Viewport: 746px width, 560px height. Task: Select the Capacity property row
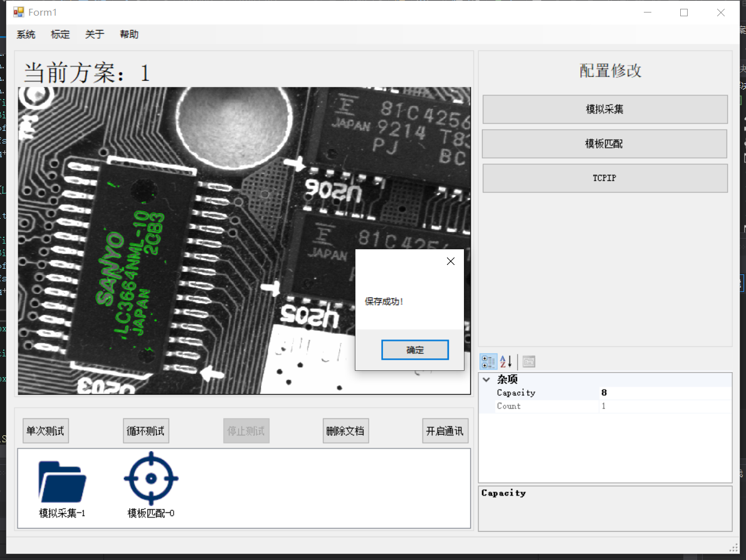(605, 393)
